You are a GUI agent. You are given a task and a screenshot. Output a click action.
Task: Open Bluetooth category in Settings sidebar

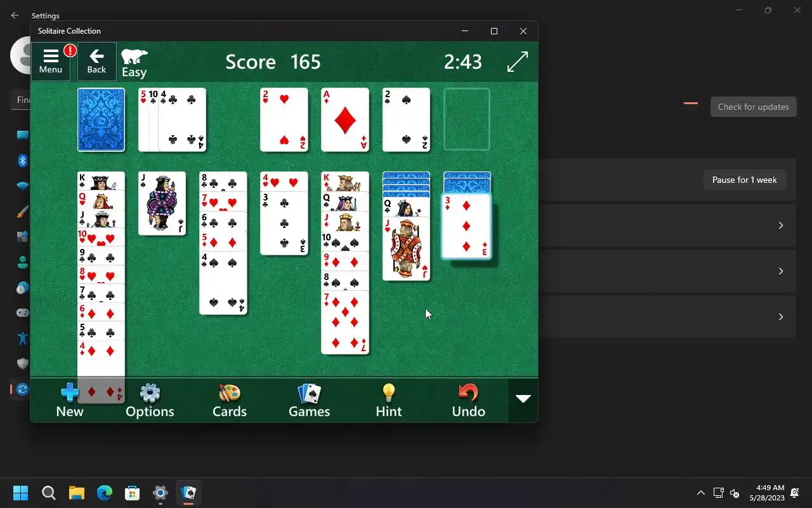(x=22, y=161)
